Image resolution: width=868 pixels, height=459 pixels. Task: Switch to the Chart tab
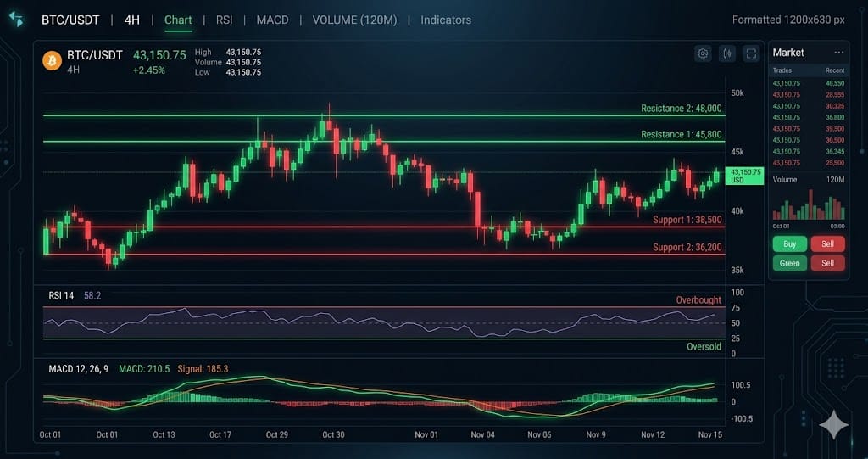(x=178, y=20)
